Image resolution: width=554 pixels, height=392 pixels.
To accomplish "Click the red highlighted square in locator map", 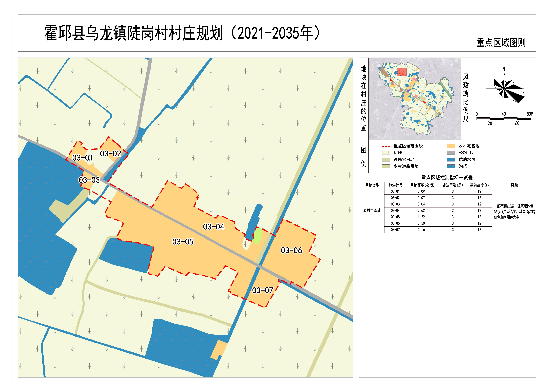I will pyautogui.click(x=402, y=72).
